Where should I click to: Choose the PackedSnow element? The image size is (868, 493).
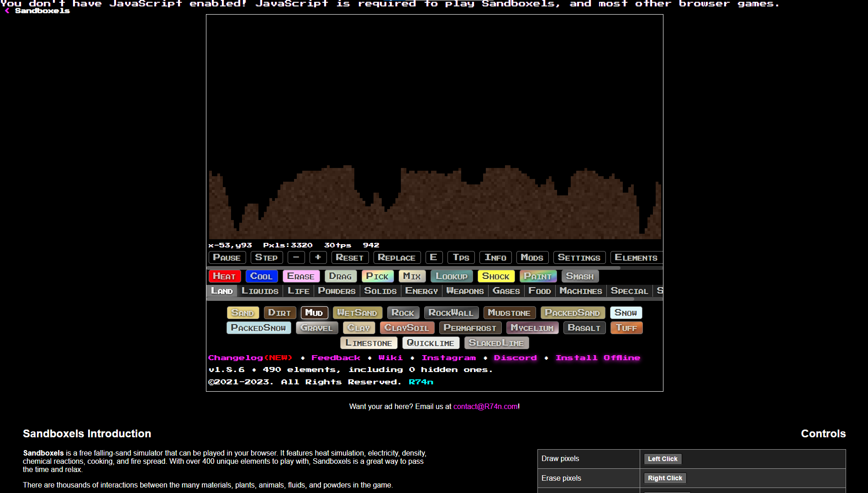[x=258, y=328]
